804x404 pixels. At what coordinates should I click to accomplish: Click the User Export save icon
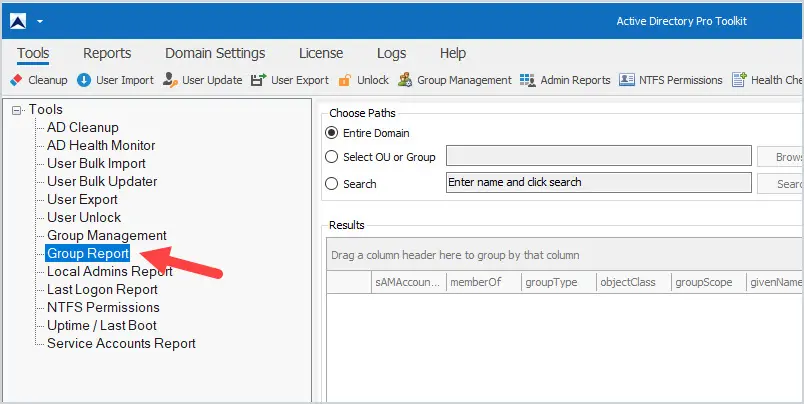[x=258, y=80]
